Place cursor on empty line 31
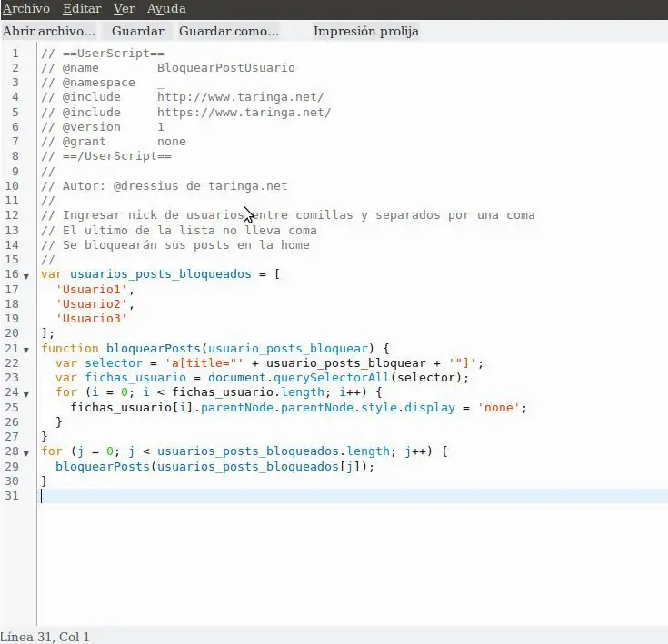Image resolution: width=668 pixels, height=644 pixels. click(354, 496)
